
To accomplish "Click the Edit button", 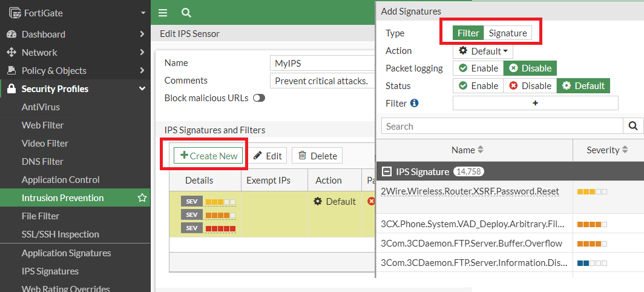I will [268, 156].
